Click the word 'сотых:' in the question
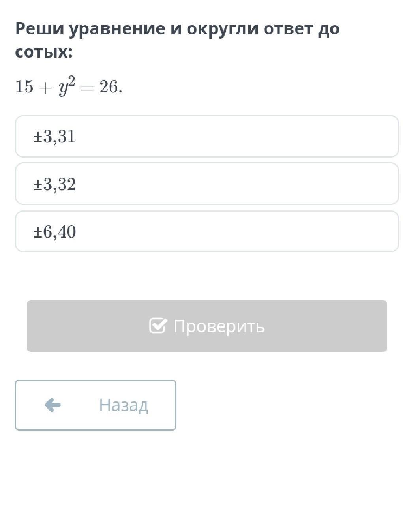 coord(44,52)
